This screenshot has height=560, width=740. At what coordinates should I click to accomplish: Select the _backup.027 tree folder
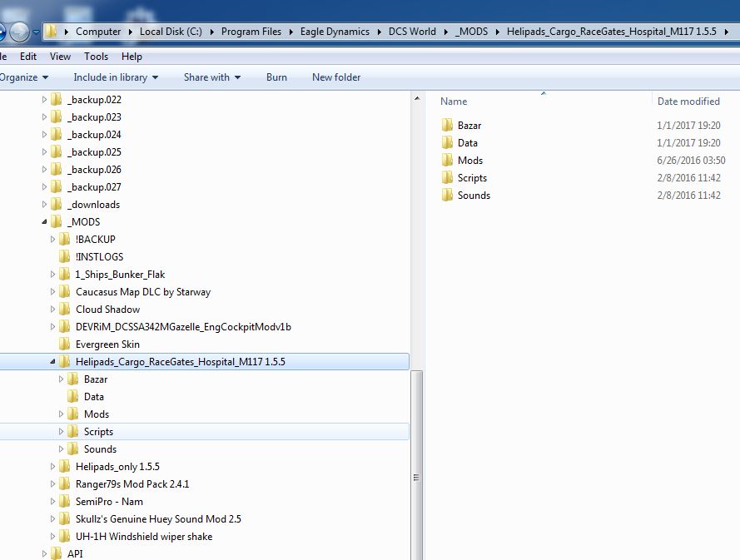pos(94,187)
